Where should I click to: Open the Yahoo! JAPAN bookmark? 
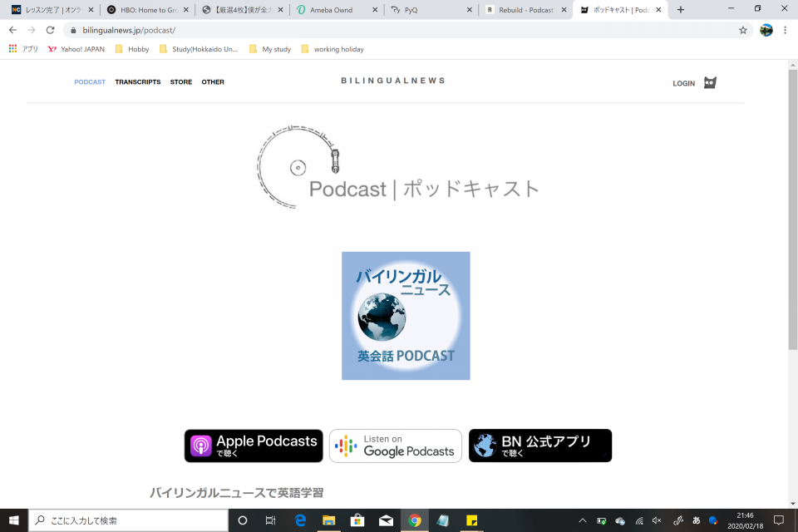pyautogui.click(x=76, y=49)
